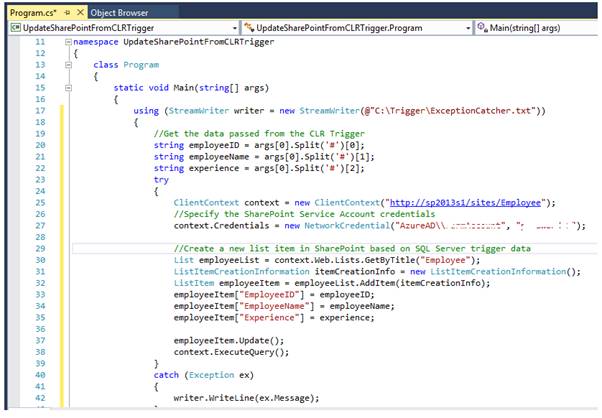Image resolution: width=602 pixels, height=418 pixels.
Task: Click 'using (StreamWriter writer' on line 17
Action: 199,111
